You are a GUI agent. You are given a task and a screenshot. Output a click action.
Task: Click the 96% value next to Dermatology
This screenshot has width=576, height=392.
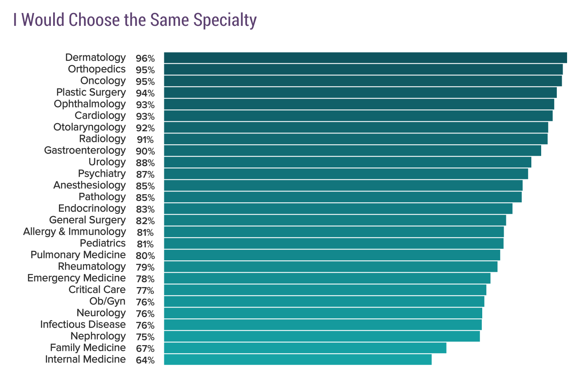coord(145,58)
